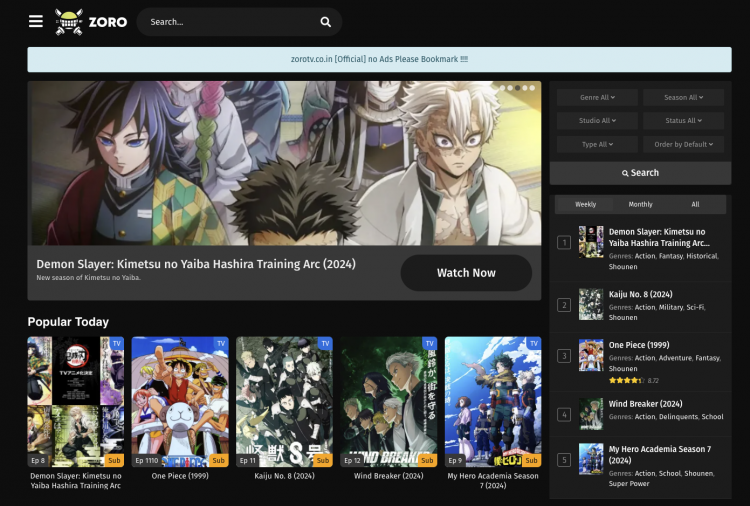Open My Hero Academia Season 7 poster
Screen dimensions: 750x506
[493, 402]
